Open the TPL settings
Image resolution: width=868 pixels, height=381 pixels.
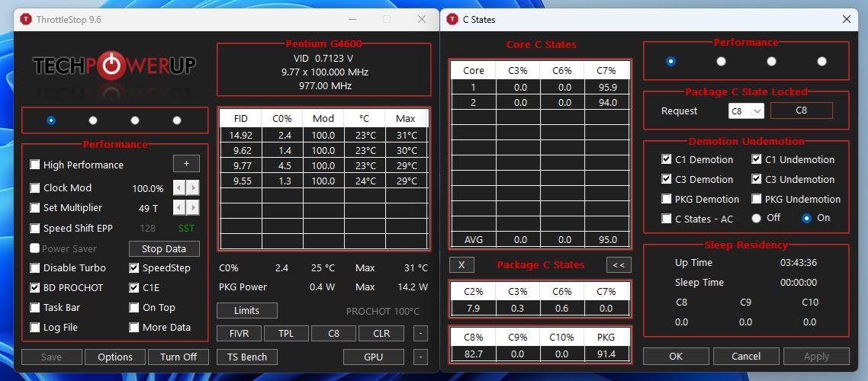pyautogui.click(x=286, y=334)
